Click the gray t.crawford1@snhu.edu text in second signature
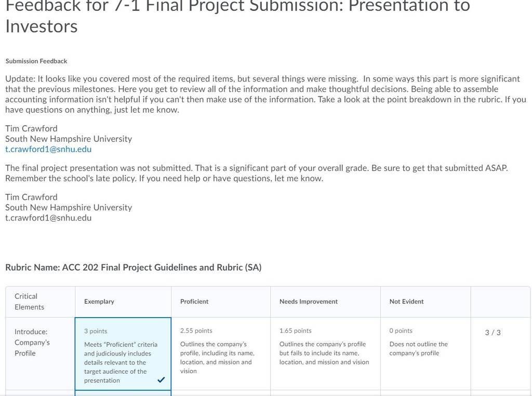Image resolution: width=532 pixels, height=396 pixels. click(x=48, y=217)
